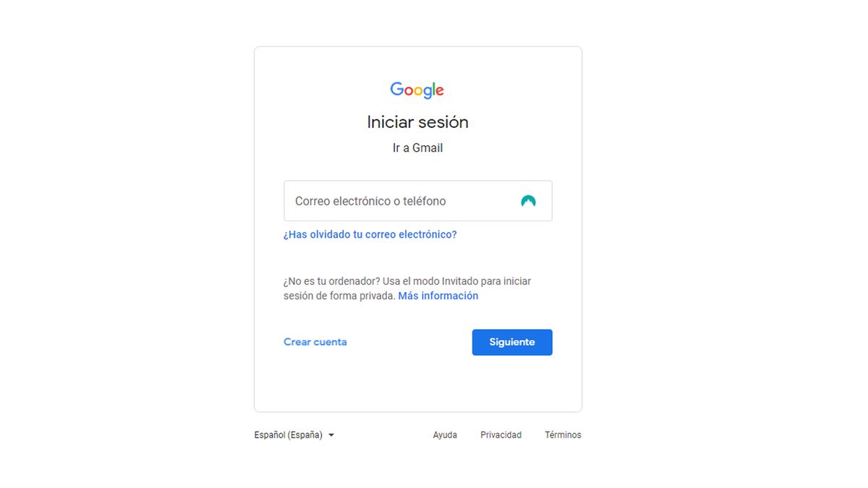Expand the Español (España) language dropdown
The height and width of the screenshot is (488, 868).
click(294, 435)
